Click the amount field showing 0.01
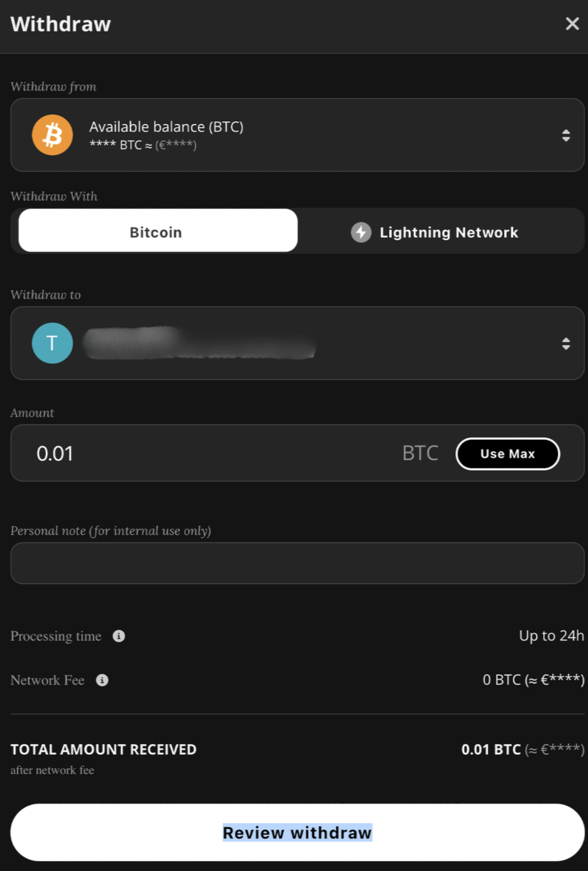 [x=165, y=453]
